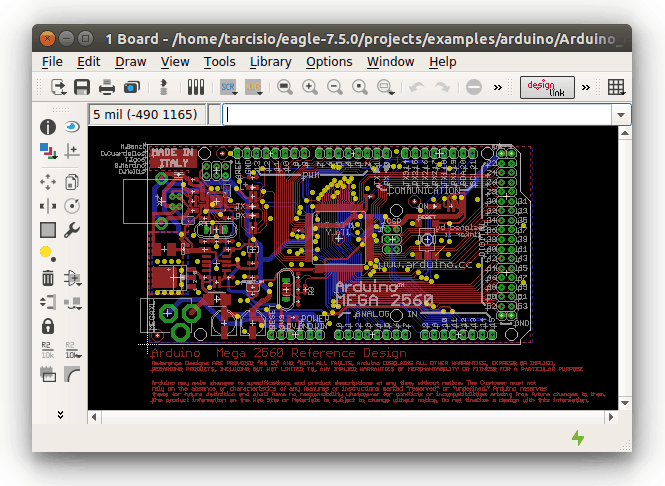Select the Miter curve tool
The image size is (665, 486).
tap(72, 374)
